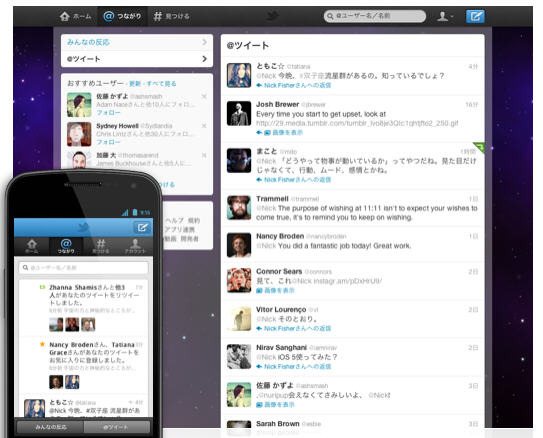Viewport: 543px width, 438px height.
Task: Open the @ Connect tab in top navigation
Action: point(123,16)
